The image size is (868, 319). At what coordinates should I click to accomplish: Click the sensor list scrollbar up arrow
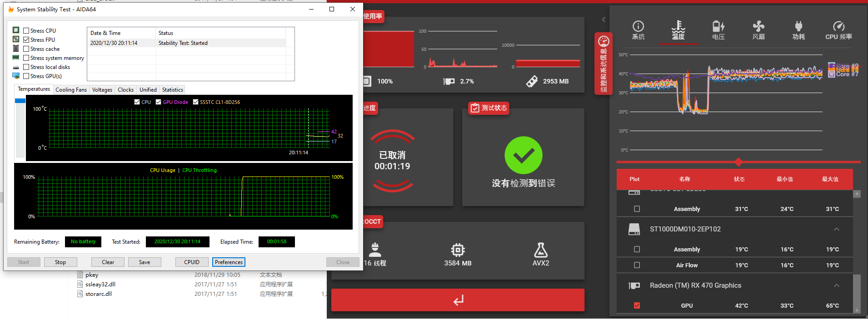(857, 194)
